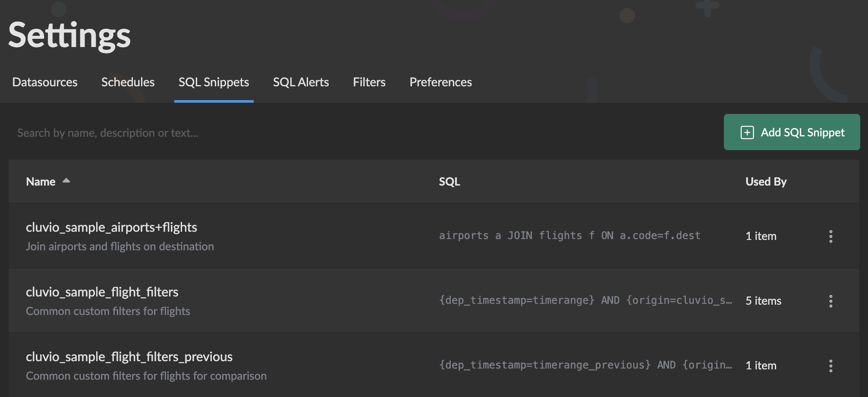Screen dimensions: 868x397
Task: Click the Add SQL Snippet button
Action: point(792,132)
